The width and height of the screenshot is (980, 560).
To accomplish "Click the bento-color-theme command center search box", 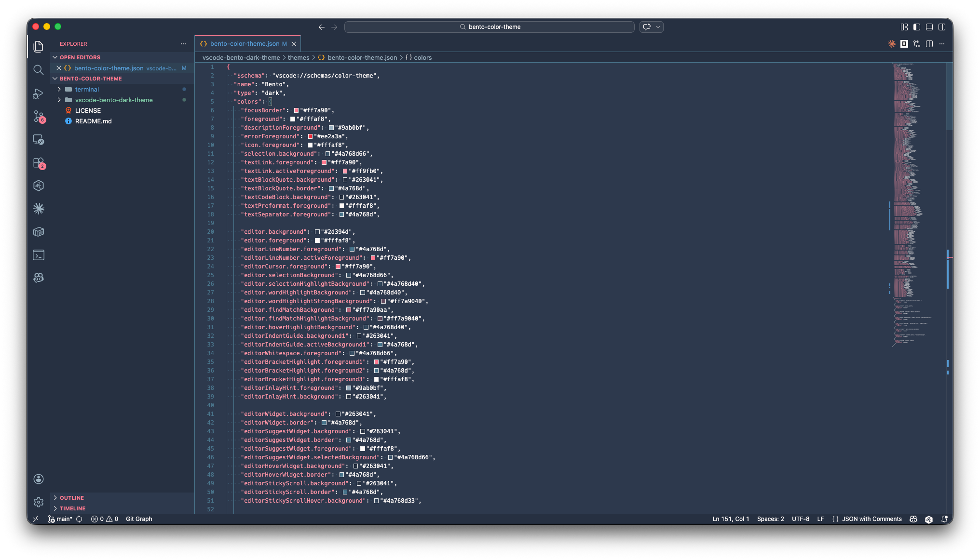I will tap(490, 27).
